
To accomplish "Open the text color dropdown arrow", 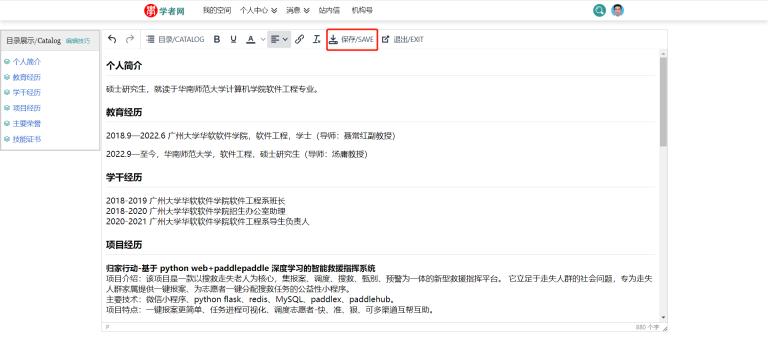I will [263, 39].
